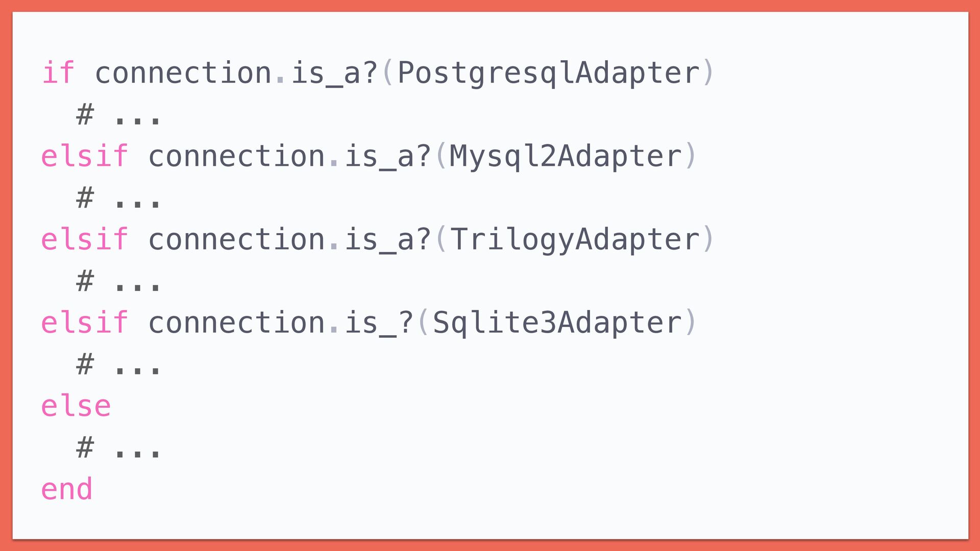
Task: Click 'connection' on the first line
Action: pos(183,73)
